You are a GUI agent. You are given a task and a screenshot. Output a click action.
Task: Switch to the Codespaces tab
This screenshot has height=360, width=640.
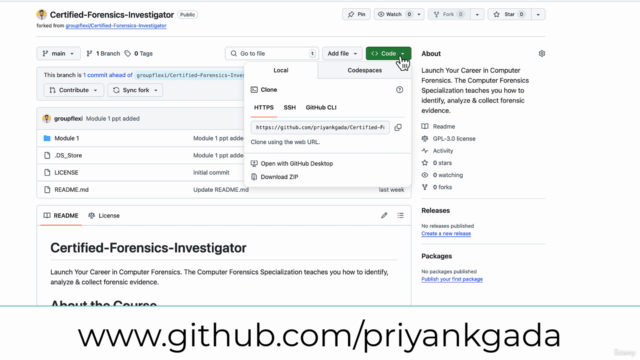(364, 70)
